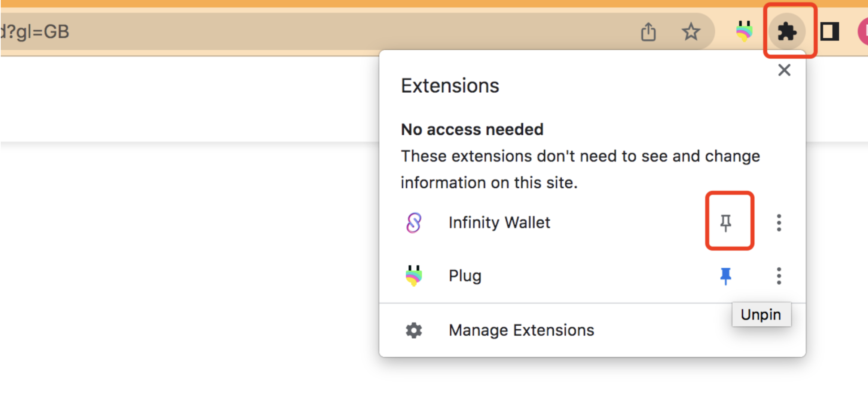Screen dimensions: 868x394
Task: Select Infinity Wallet in extensions list
Action: click(499, 223)
